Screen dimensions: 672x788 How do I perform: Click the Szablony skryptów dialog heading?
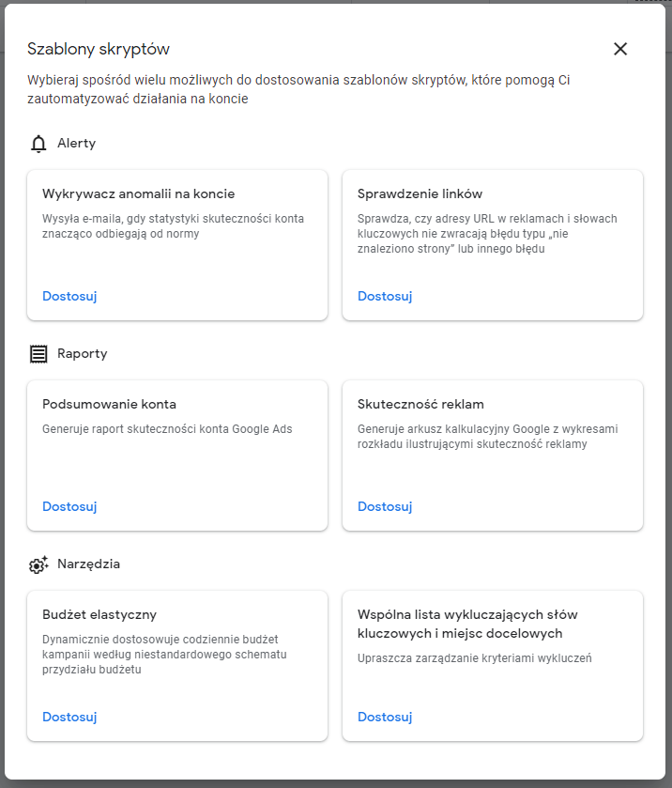tap(99, 49)
